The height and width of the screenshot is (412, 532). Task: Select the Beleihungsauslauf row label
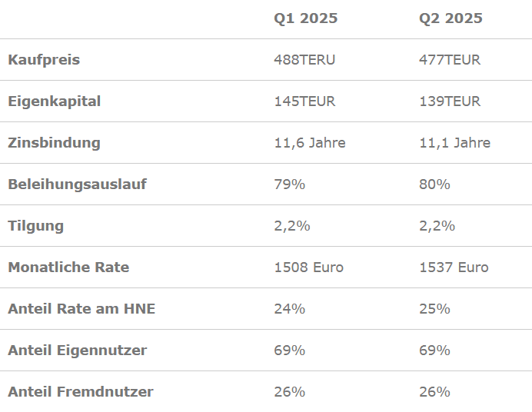(x=77, y=184)
